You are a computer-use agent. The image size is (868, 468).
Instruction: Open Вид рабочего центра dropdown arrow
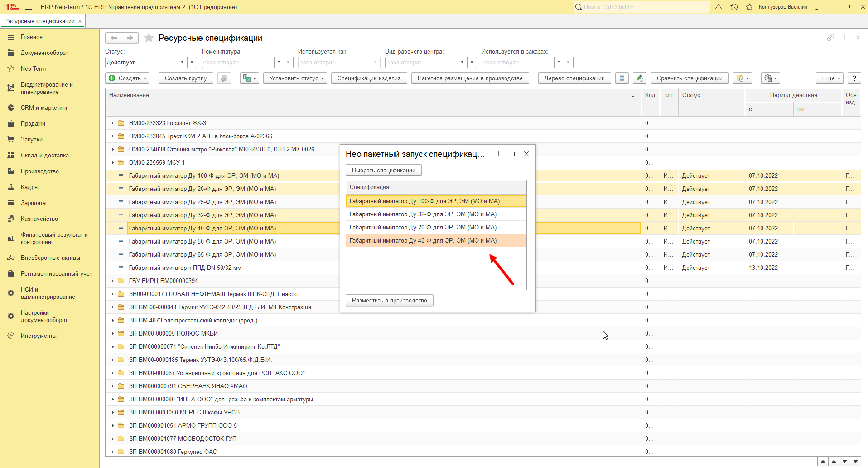(462, 62)
